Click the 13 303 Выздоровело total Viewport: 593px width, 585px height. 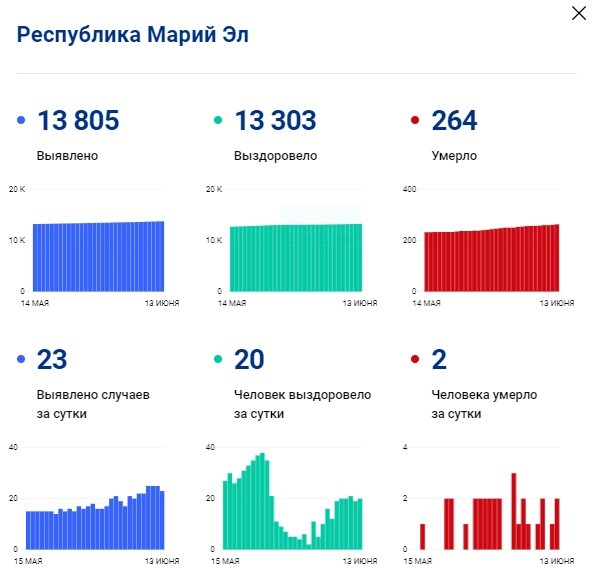pyautogui.click(x=275, y=120)
